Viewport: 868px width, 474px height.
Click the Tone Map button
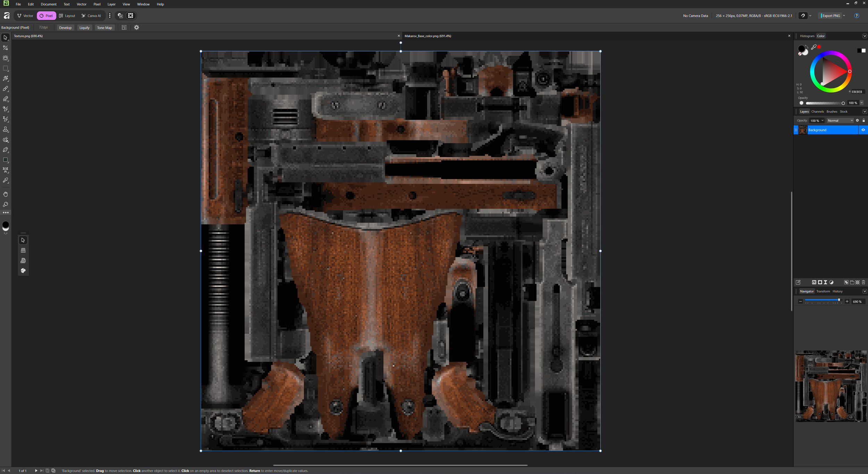click(105, 28)
